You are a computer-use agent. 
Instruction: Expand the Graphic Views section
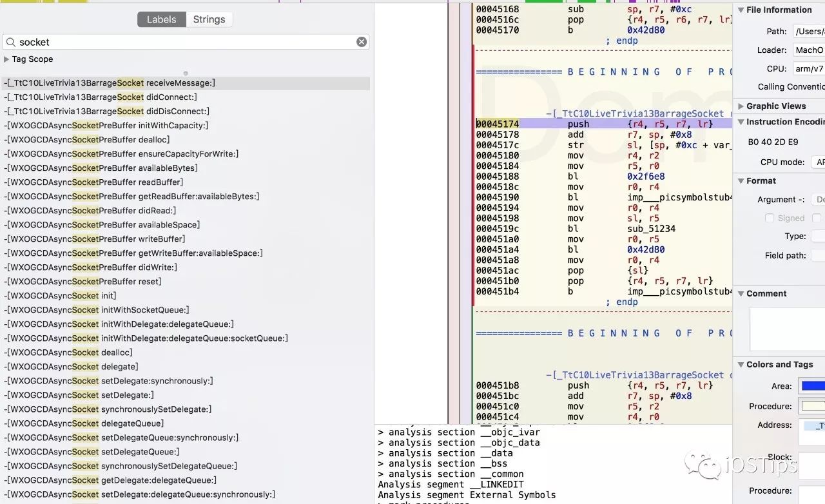click(740, 106)
